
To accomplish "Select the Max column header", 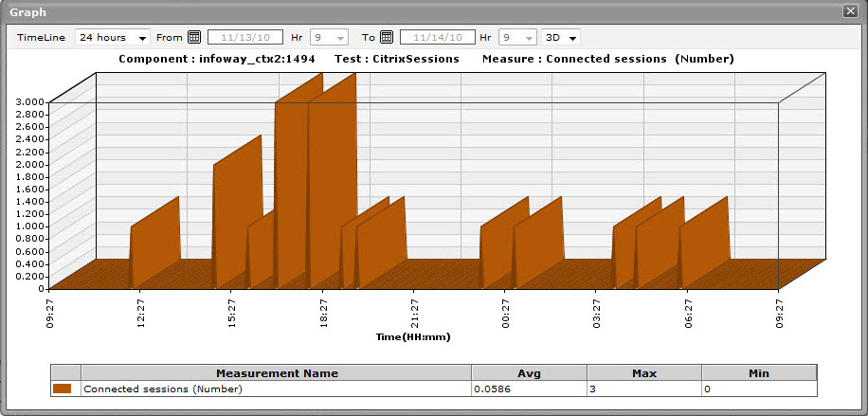I will 644,373.
